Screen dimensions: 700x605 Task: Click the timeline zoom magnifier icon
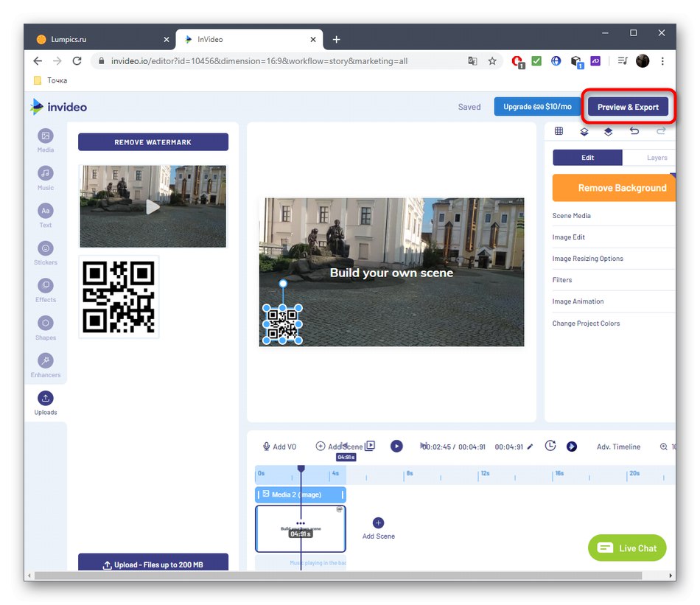click(664, 447)
